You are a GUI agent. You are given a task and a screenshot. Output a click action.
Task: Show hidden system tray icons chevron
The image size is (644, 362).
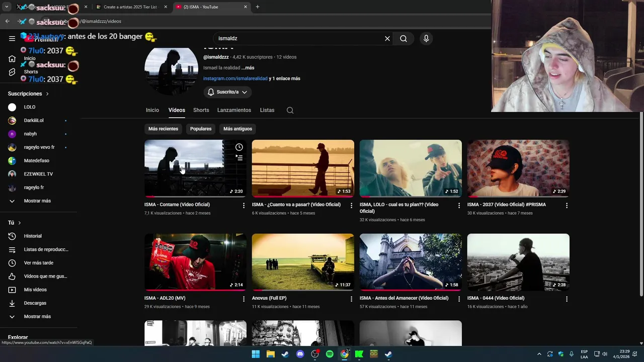point(539,354)
